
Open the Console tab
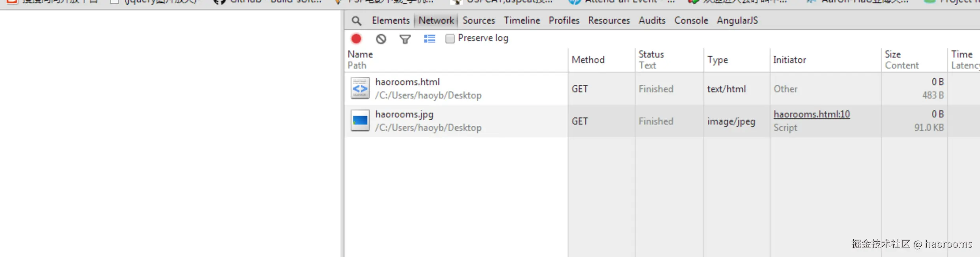pos(691,20)
